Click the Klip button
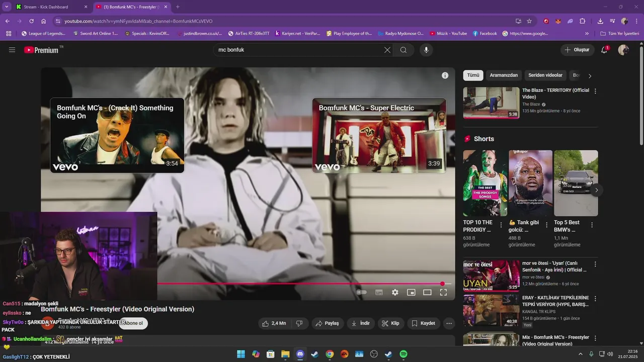The height and width of the screenshot is (362, 644). point(391,323)
